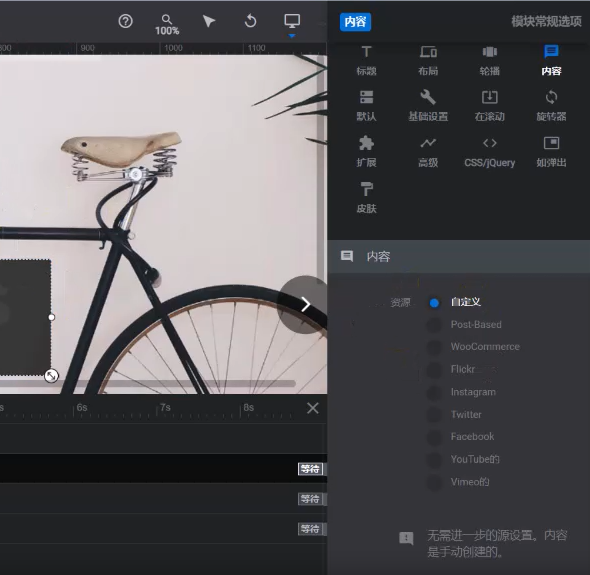Screen dimensions: 590x575
Task: Click the undo history arrow icon
Action: tap(250, 21)
